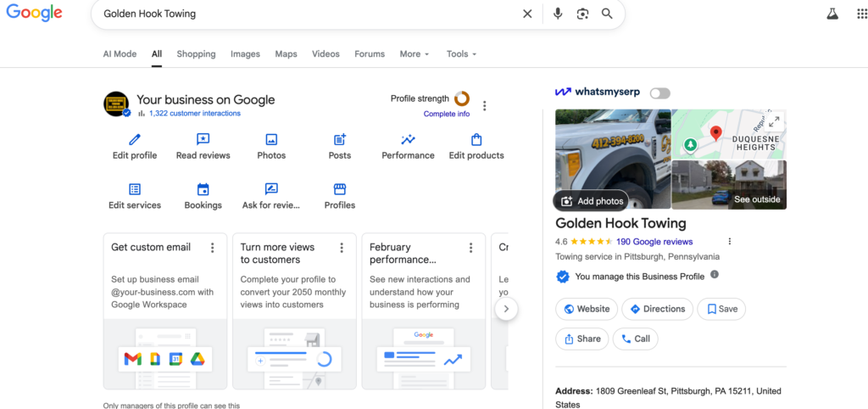This screenshot has width=868, height=409.
Task: Open the Performance chart icon
Action: tap(408, 140)
